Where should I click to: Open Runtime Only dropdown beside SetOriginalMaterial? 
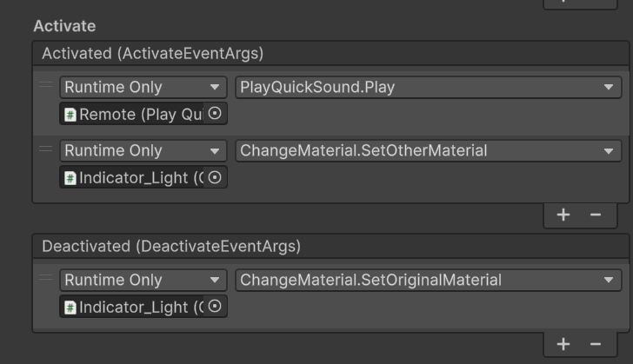[143, 280]
